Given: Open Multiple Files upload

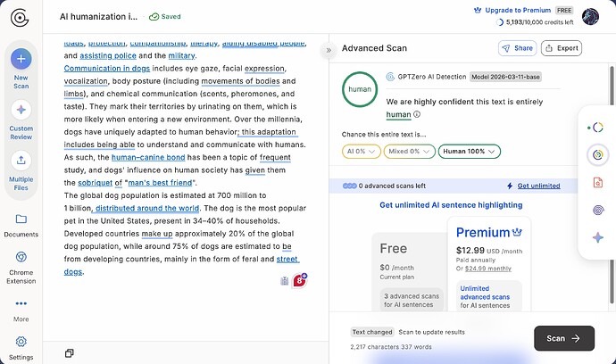Looking at the screenshot, I should [x=21, y=170].
